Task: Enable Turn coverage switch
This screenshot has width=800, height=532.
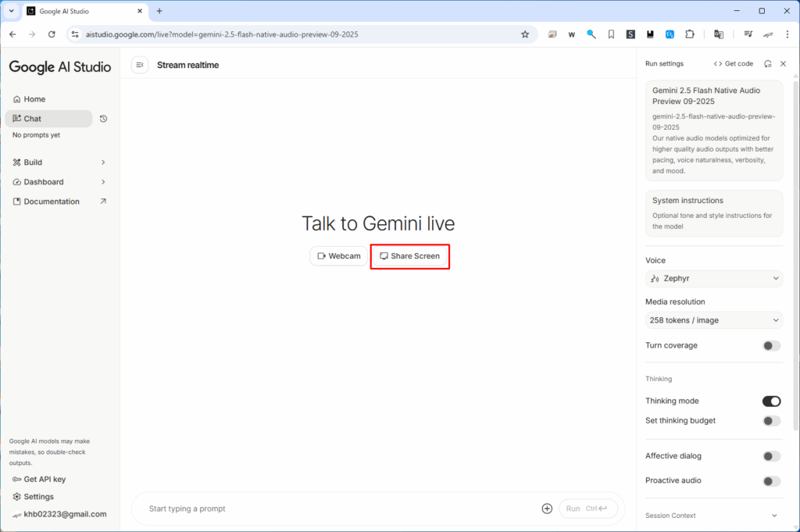Action: coord(771,345)
